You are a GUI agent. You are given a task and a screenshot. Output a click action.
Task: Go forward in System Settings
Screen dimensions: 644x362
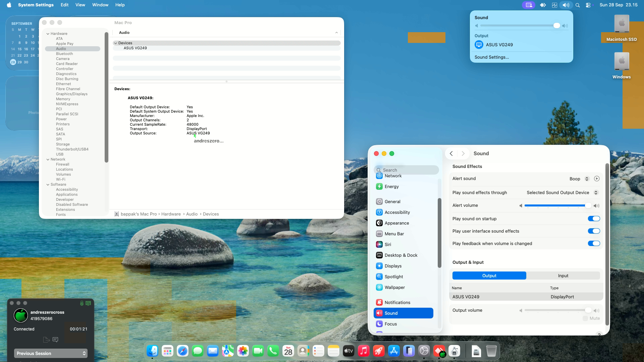point(463,154)
